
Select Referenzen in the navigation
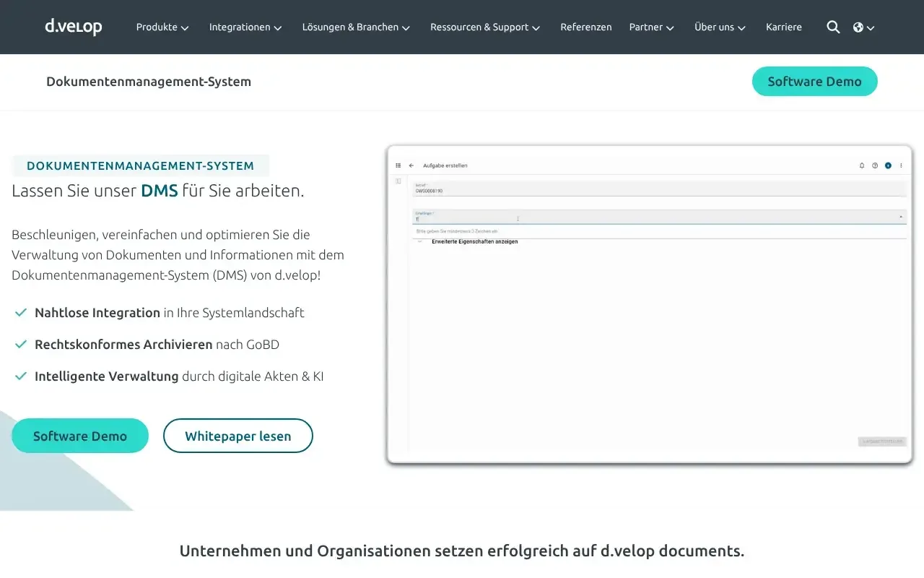585,27
